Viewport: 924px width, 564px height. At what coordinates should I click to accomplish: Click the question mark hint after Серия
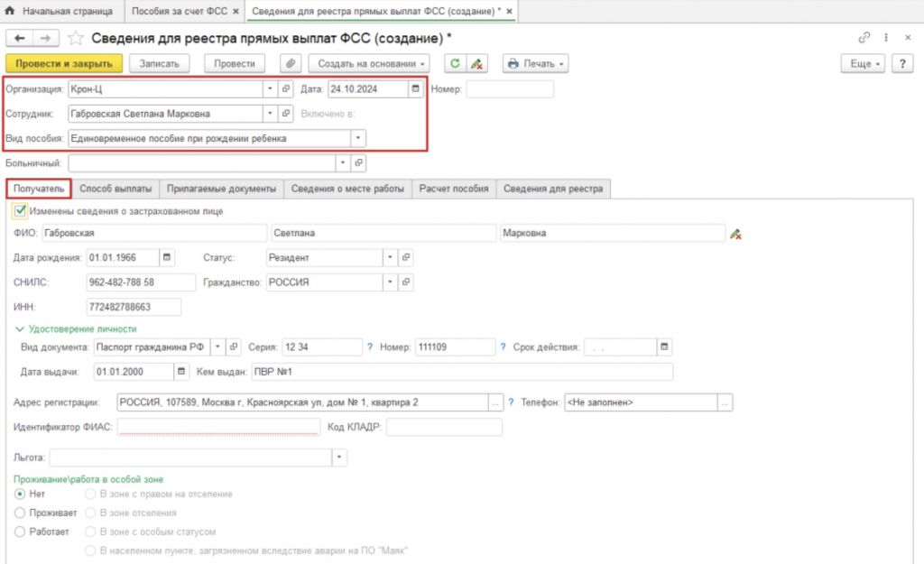point(369,347)
